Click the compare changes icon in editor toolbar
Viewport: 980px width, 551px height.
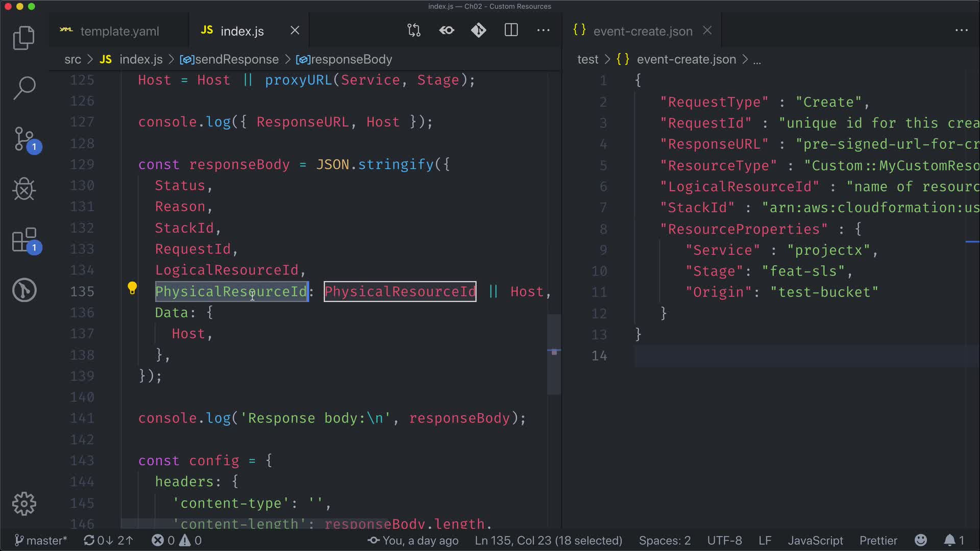(414, 31)
